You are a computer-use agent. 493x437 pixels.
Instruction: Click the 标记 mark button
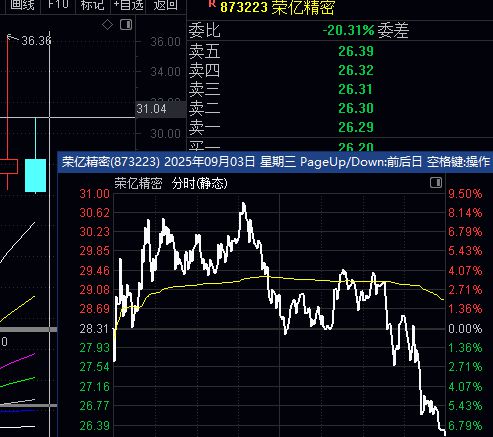click(x=92, y=5)
